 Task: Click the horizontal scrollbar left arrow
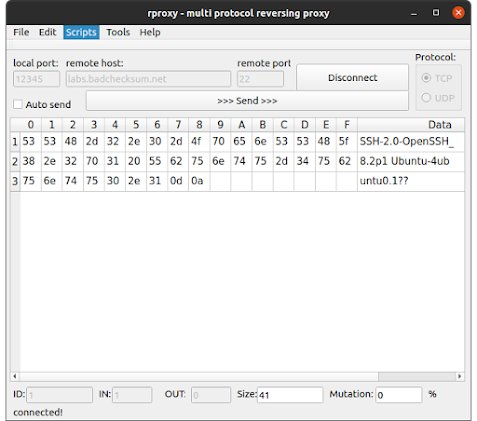point(15,376)
